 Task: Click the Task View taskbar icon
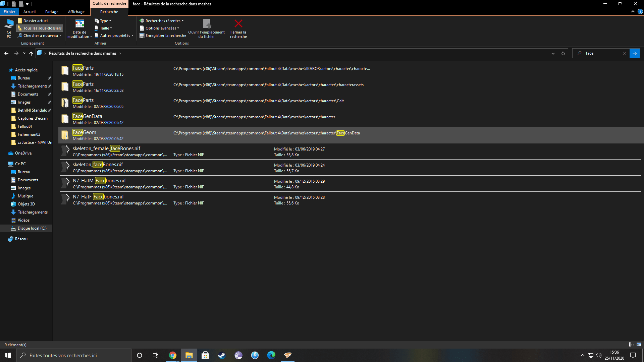coord(156,355)
